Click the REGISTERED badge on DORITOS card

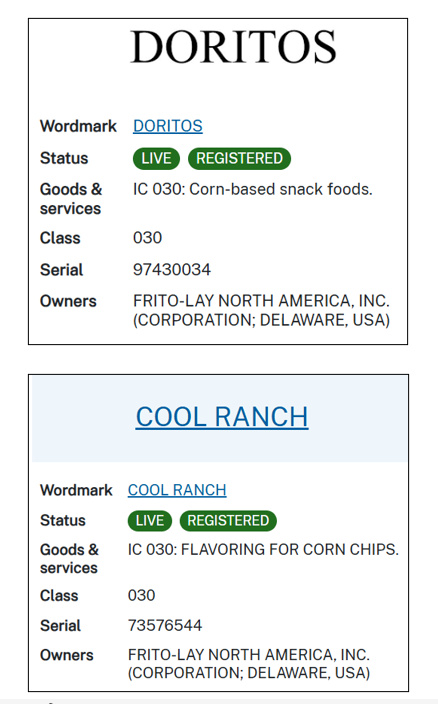[239, 158]
